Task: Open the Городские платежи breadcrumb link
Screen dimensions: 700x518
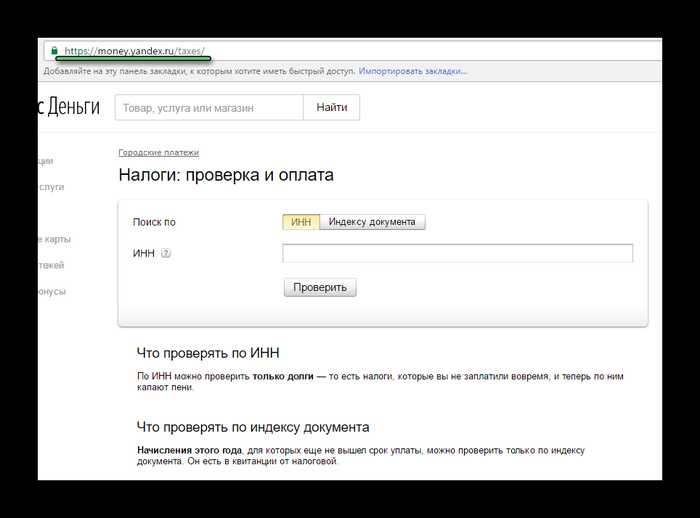Action: click(x=158, y=153)
